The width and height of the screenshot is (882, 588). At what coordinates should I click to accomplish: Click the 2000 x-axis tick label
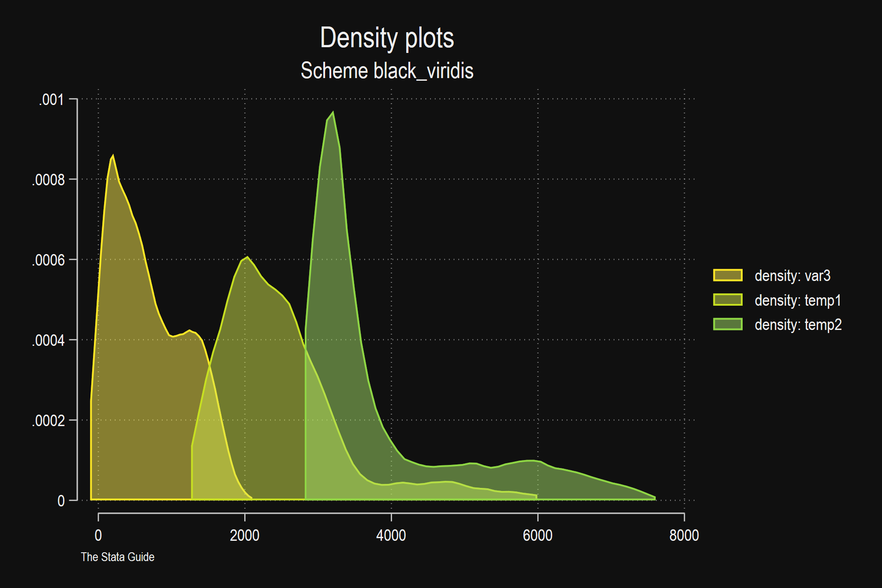(245, 536)
